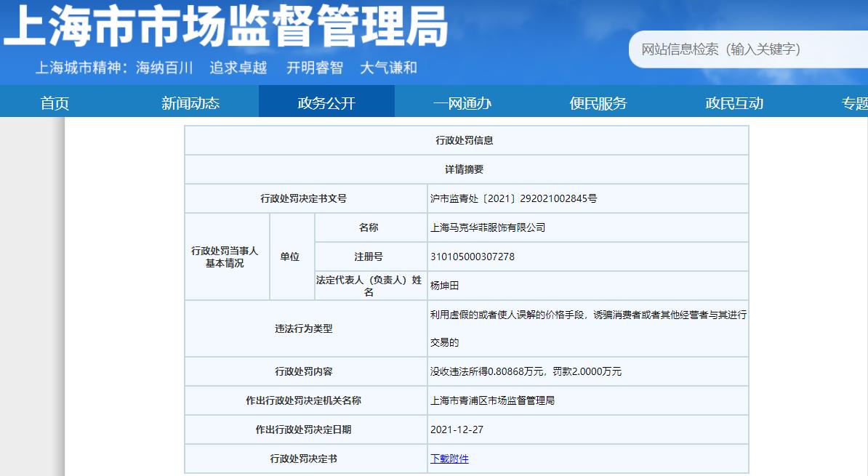Click the 详情摘要 summary row
The image size is (868, 476).
pos(466,169)
